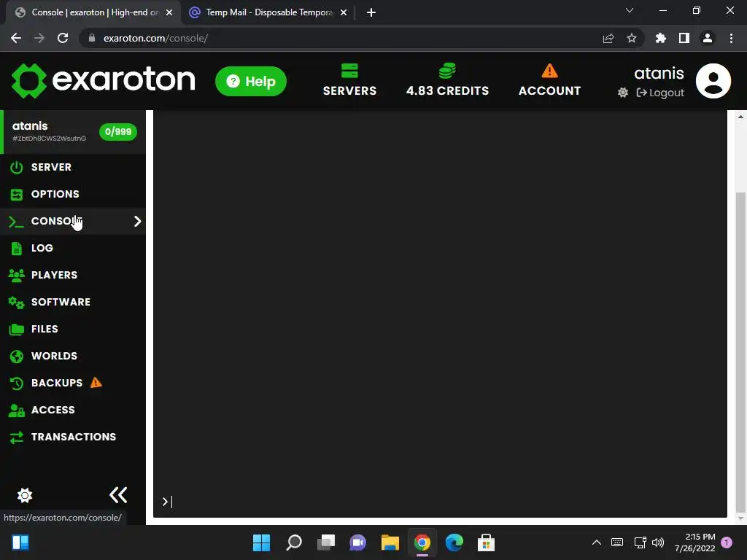Click the sidebar settings gear at bottom
Viewport: 747px width, 560px height.
[x=25, y=495]
